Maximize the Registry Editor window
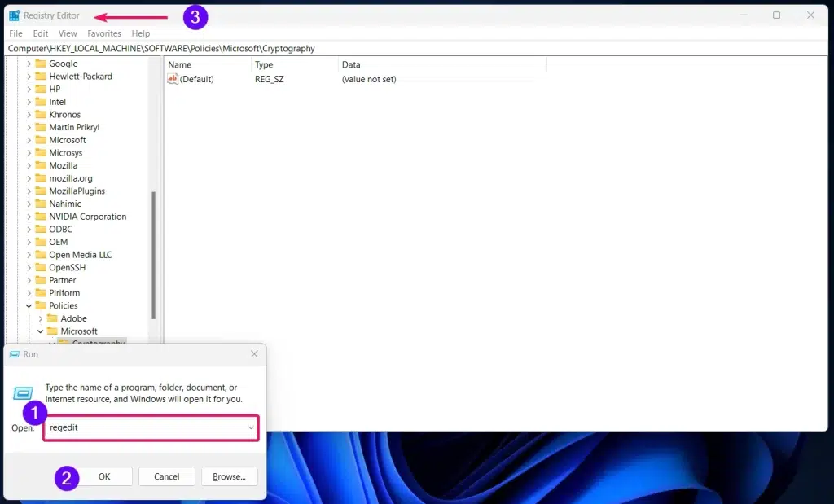 [x=776, y=15]
